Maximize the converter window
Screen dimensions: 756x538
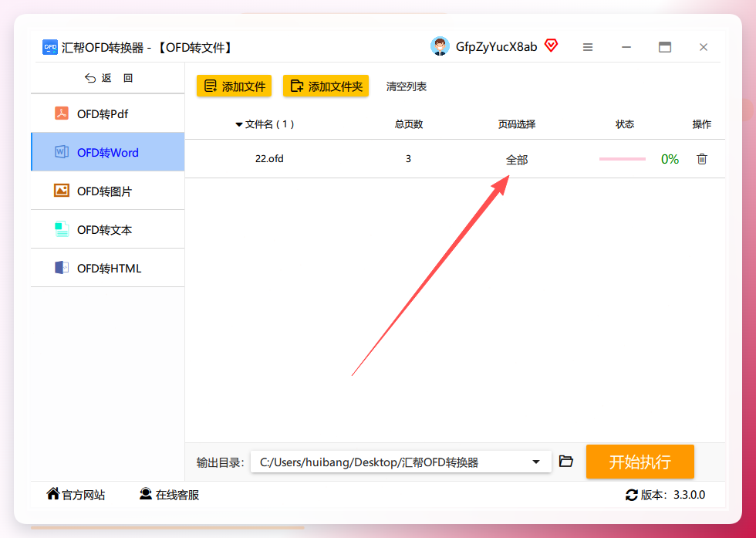[665, 47]
